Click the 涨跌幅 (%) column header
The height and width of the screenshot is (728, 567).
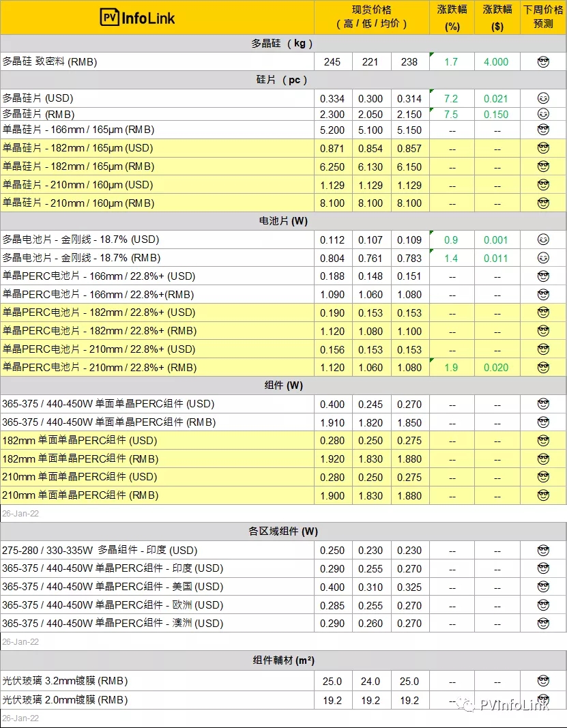point(452,17)
